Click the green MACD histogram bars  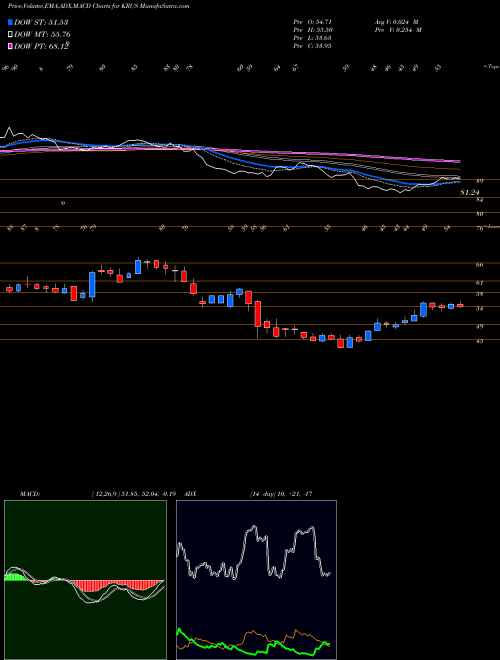pos(14,577)
